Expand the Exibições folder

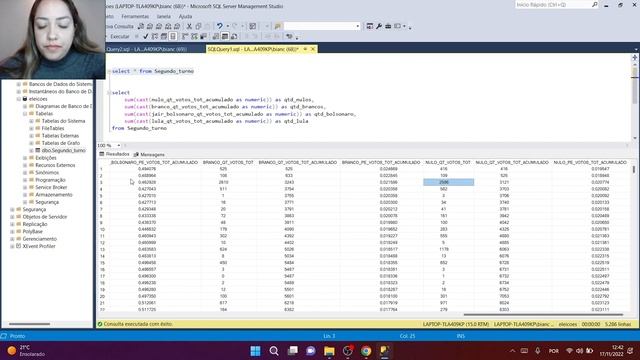[25, 158]
